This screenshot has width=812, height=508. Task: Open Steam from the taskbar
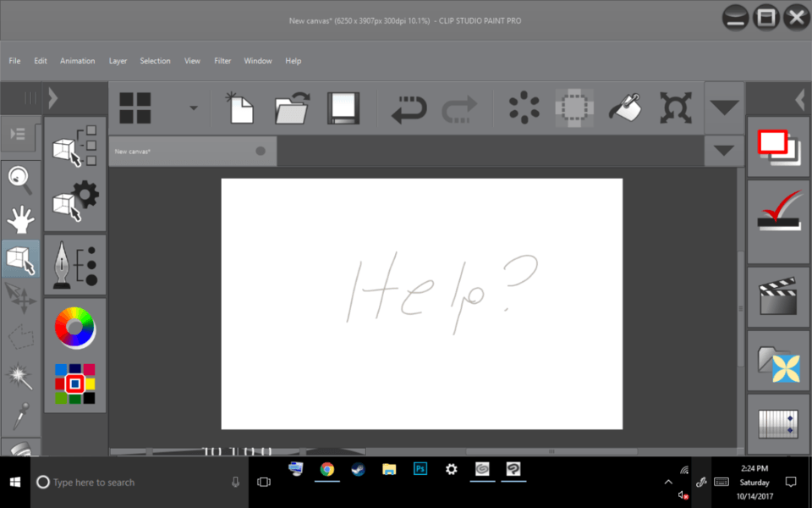(x=358, y=470)
